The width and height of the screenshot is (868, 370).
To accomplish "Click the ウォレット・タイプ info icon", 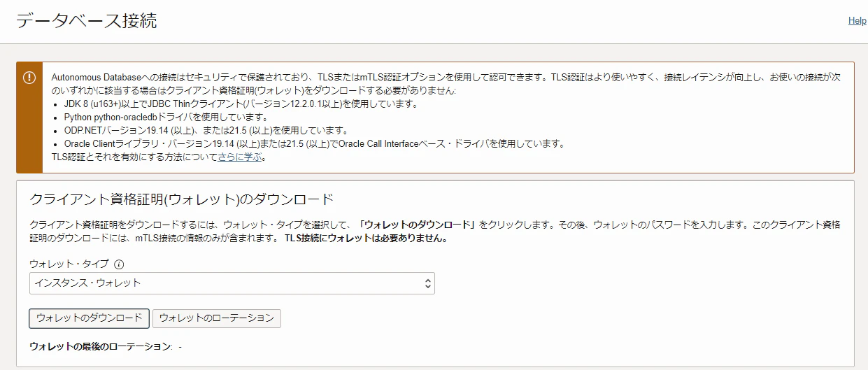I will (119, 264).
